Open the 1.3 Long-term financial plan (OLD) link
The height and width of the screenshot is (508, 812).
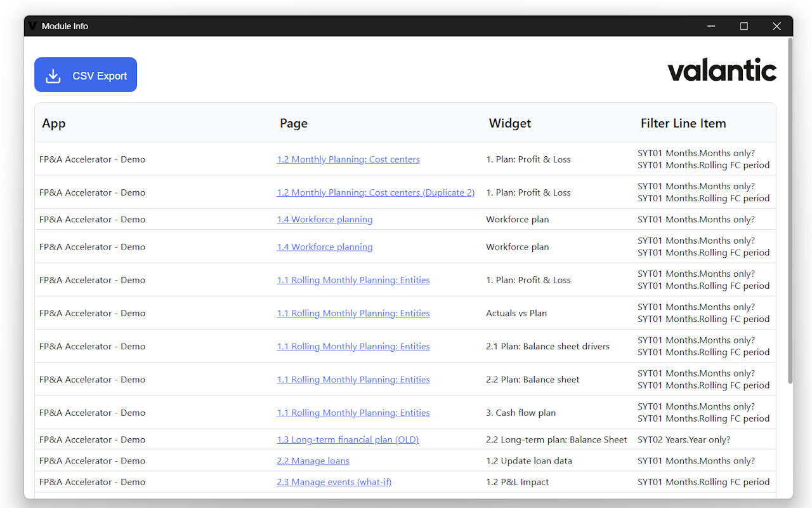coord(348,439)
